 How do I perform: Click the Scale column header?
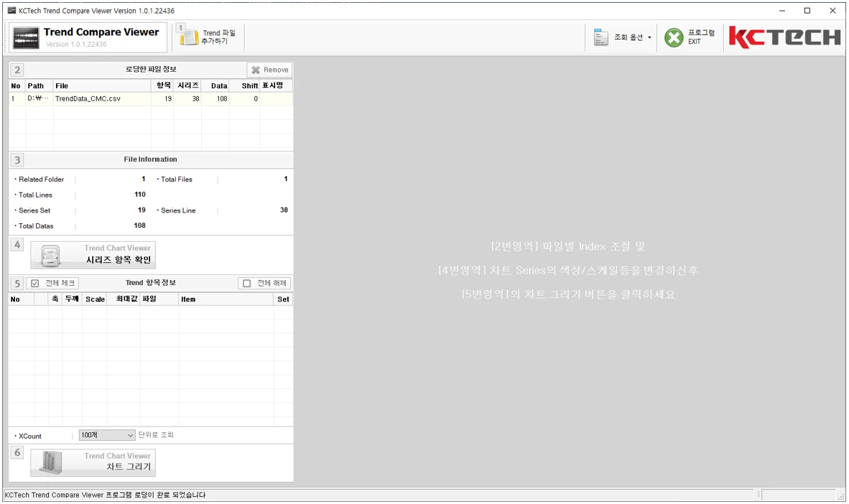click(x=95, y=299)
